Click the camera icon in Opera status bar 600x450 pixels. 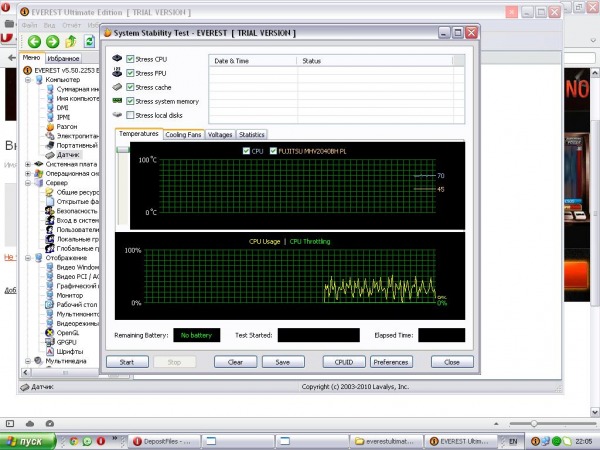point(50,424)
